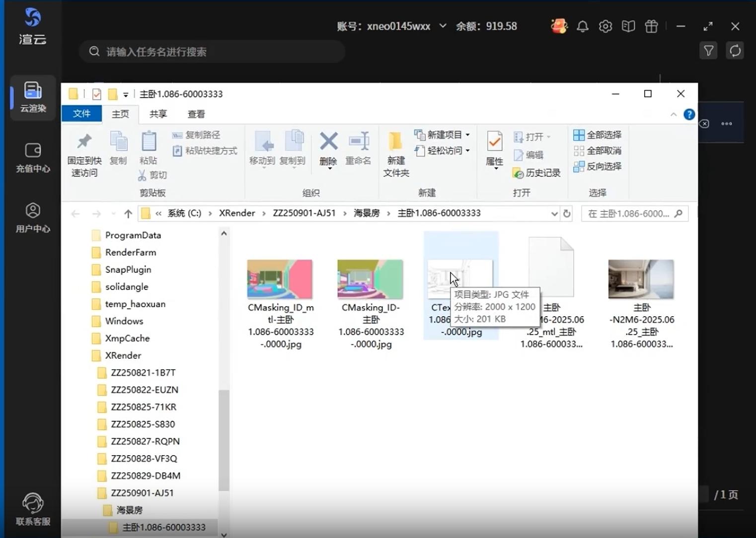
Task: Contact 联系客服 support
Action: click(x=33, y=509)
